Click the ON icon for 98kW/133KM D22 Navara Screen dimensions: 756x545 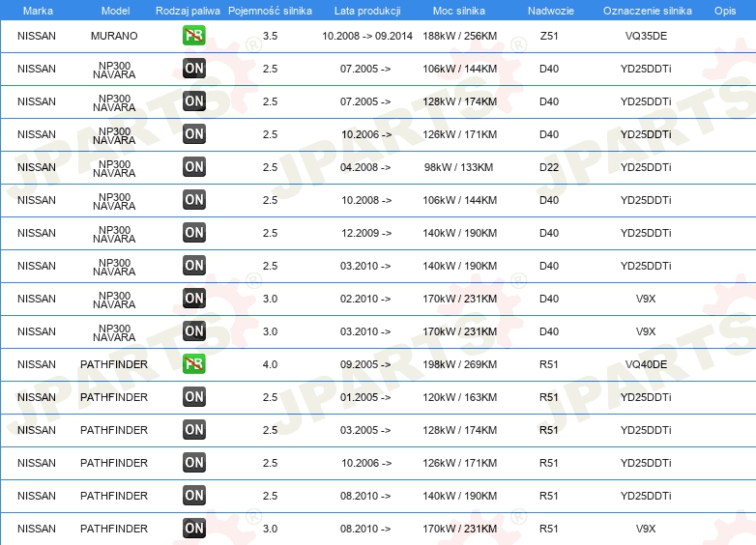193,167
